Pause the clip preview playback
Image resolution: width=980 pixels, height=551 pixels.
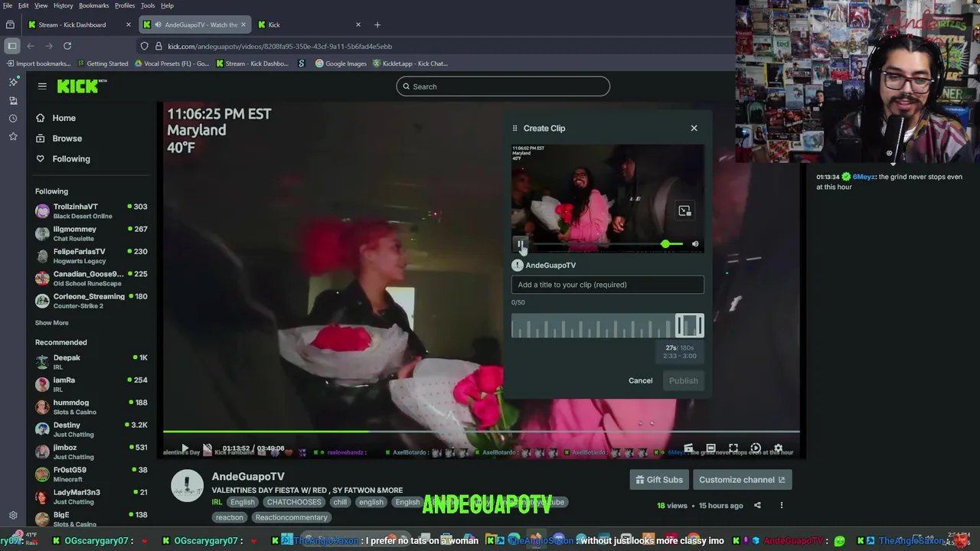(x=520, y=244)
